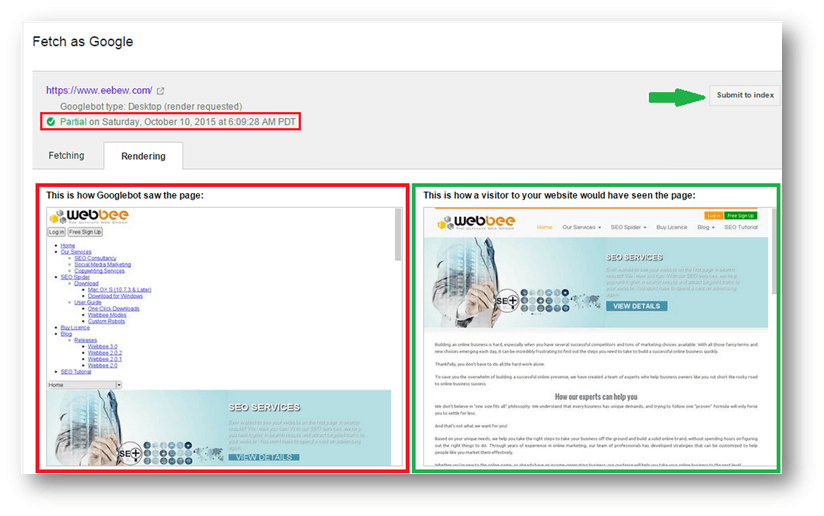Open the Custom Robots link

pos(106,321)
